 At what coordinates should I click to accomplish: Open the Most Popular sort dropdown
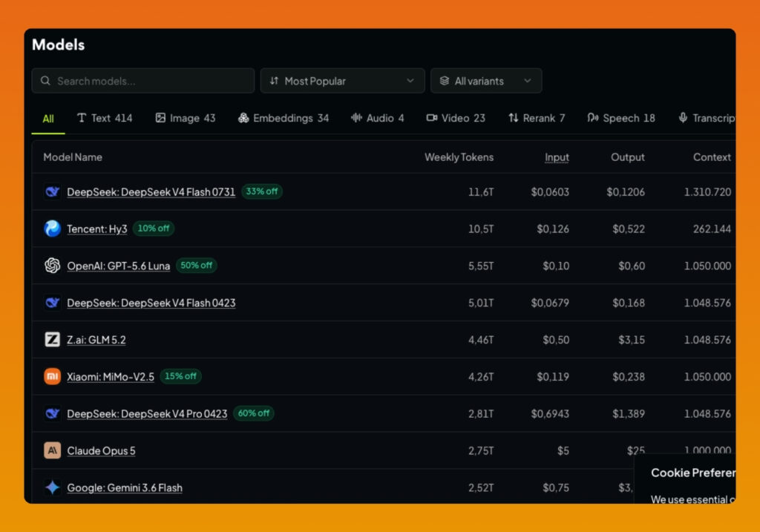click(342, 80)
